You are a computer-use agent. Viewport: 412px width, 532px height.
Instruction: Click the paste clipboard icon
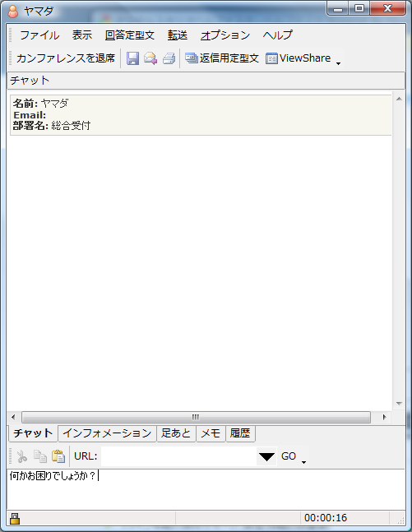[58, 456]
